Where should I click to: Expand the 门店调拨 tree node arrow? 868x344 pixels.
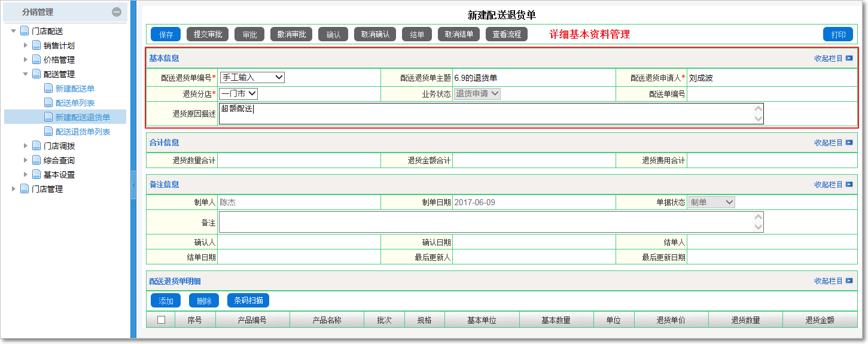tap(26, 146)
